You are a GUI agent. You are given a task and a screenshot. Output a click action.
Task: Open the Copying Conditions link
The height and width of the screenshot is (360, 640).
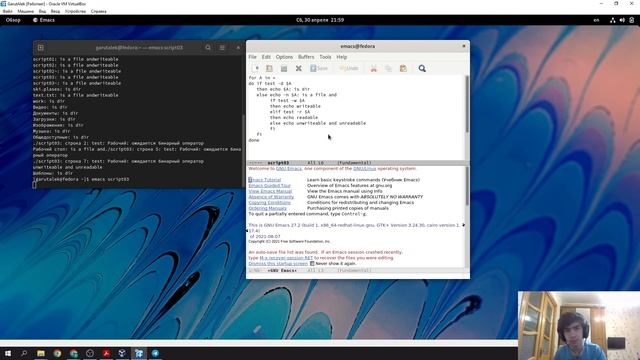click(x=269, y=202)
